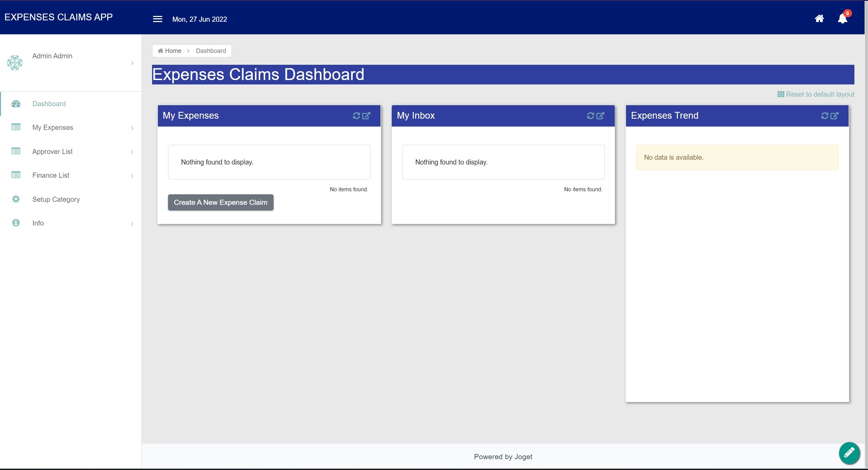Viewport: 868px width, 470px height.
Task: Open Expenses Trend panel externally
Action: (x=835, y=116)
